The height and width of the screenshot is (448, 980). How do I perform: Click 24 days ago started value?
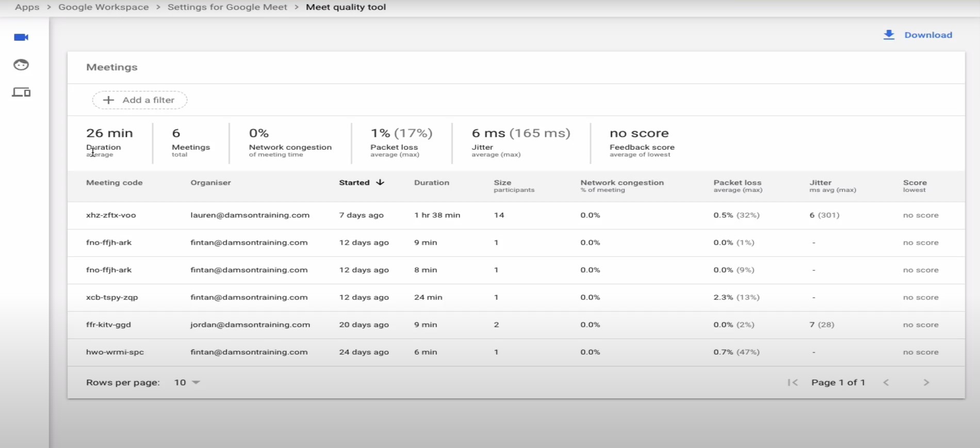point(364,352)
